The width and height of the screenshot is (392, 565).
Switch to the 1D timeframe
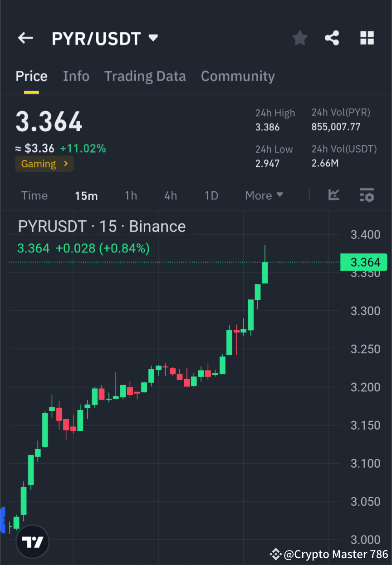pos(211,195)
